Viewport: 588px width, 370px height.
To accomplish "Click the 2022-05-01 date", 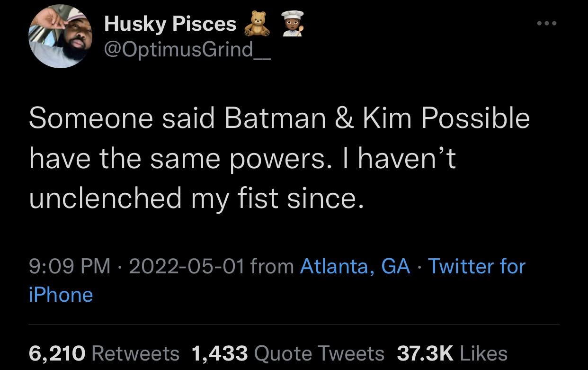I will click(186, 266).
